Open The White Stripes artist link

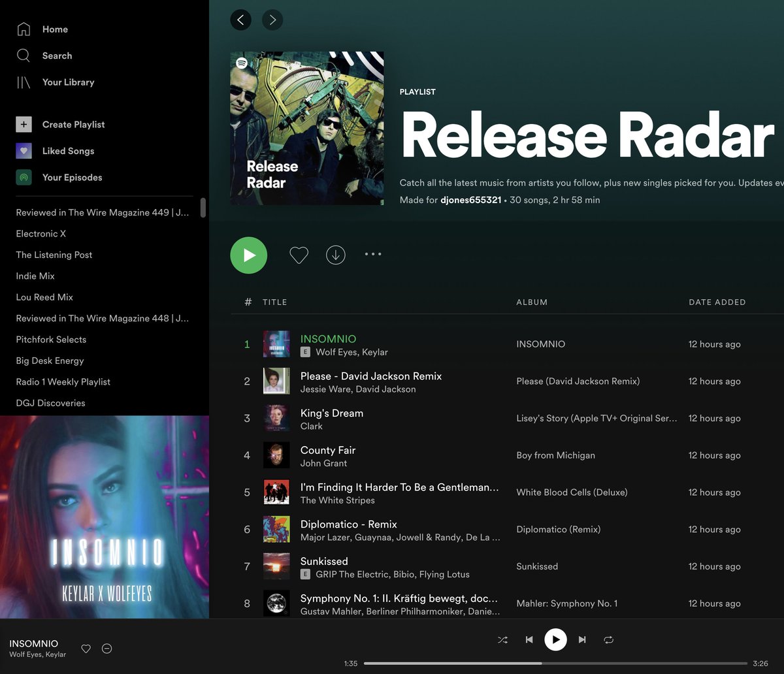click(x=338, y=500)
